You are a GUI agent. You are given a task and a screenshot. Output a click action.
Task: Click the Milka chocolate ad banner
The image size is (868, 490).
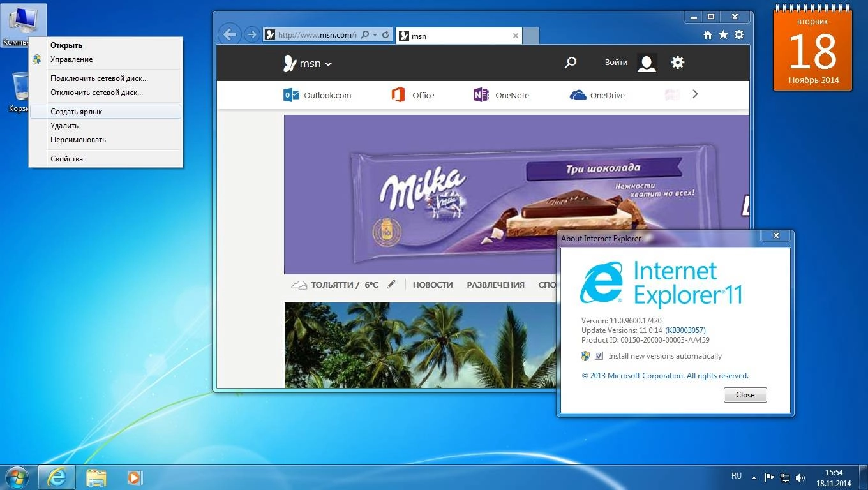pos(516,195)
